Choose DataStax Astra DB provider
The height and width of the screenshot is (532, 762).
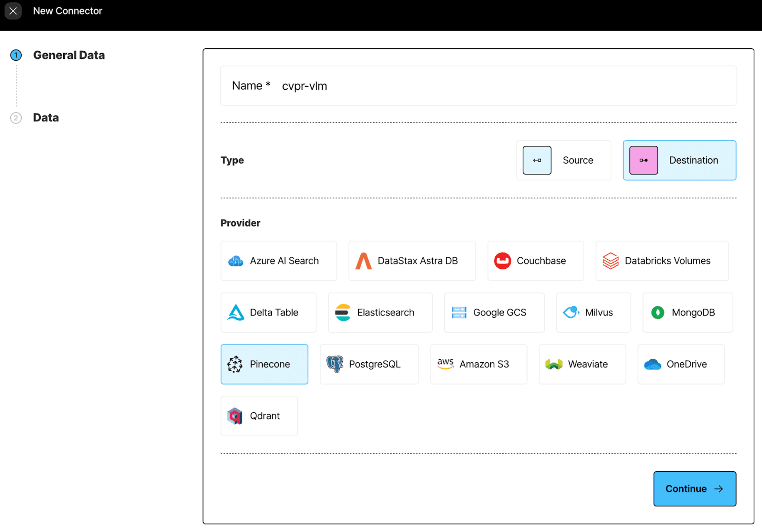coord(412,261)
